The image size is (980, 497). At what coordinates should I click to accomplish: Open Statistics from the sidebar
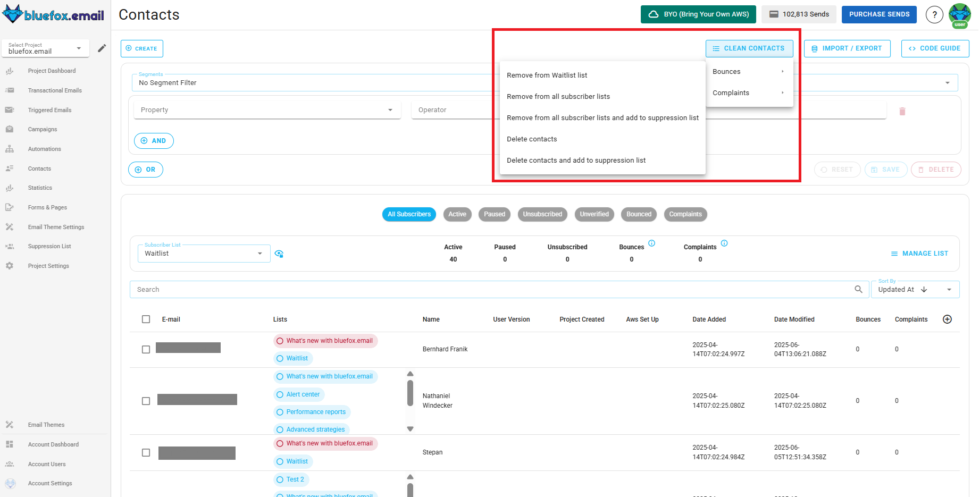[39, 188]
